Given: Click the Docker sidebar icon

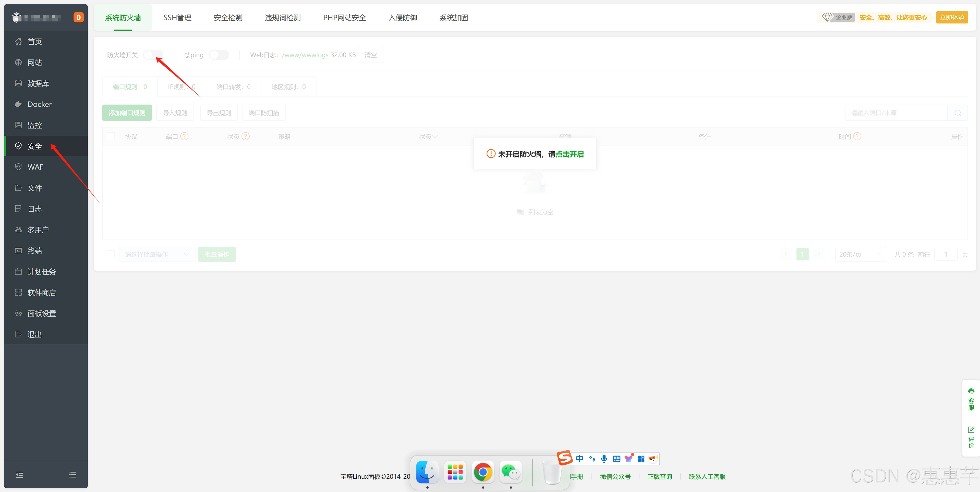Looking at the screenshot, I should pos(18,104).
